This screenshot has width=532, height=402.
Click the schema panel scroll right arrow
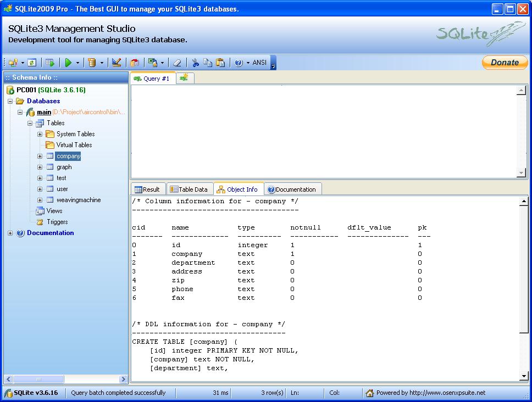click(x=123, y=379)
